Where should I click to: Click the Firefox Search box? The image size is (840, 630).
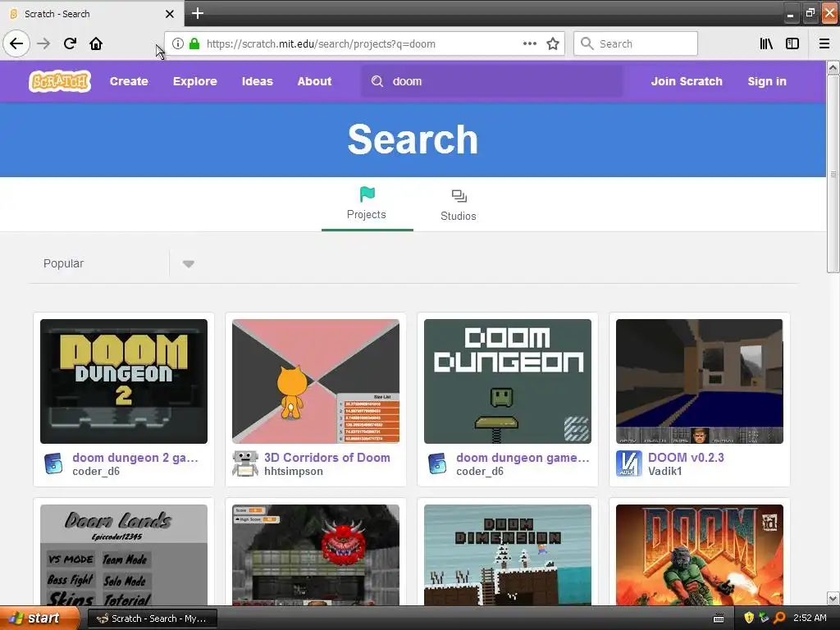coord(636,43)
